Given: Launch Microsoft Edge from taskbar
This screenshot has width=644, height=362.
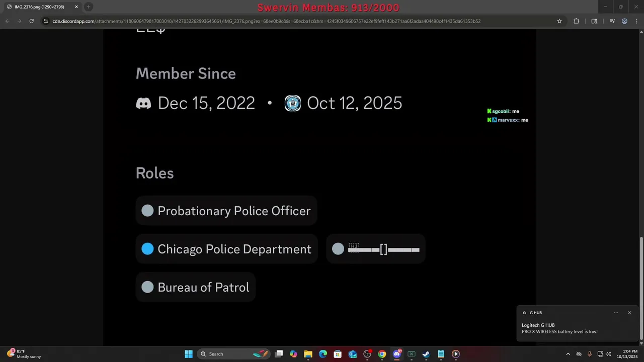Looking at the screenshot, I should click(x=323, y=354).
